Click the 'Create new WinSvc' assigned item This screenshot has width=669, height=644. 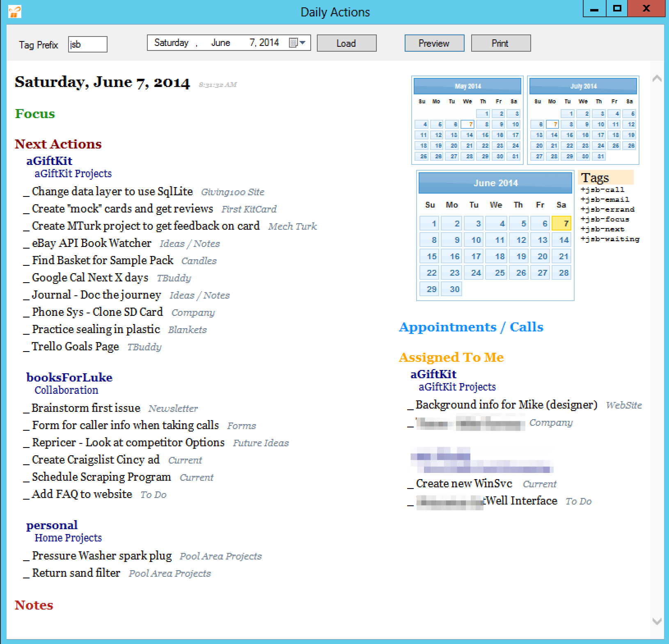pyautogui.click(x=464, y=484)
